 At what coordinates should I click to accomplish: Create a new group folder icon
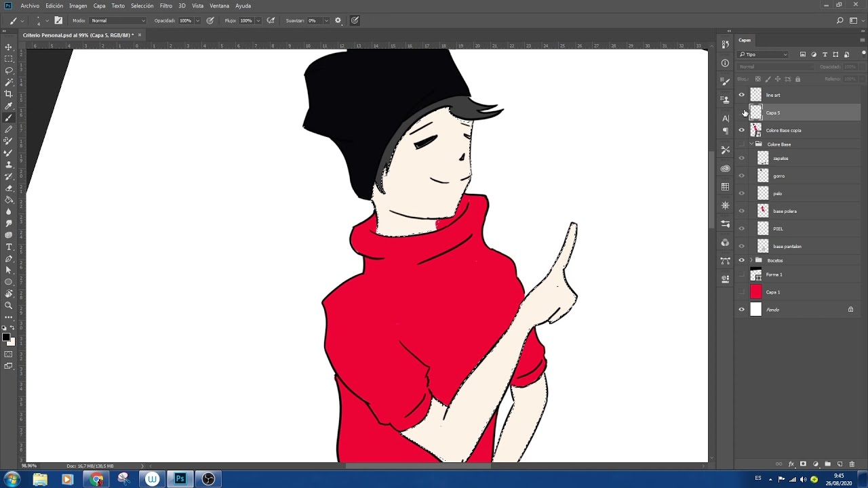(827, 464)
